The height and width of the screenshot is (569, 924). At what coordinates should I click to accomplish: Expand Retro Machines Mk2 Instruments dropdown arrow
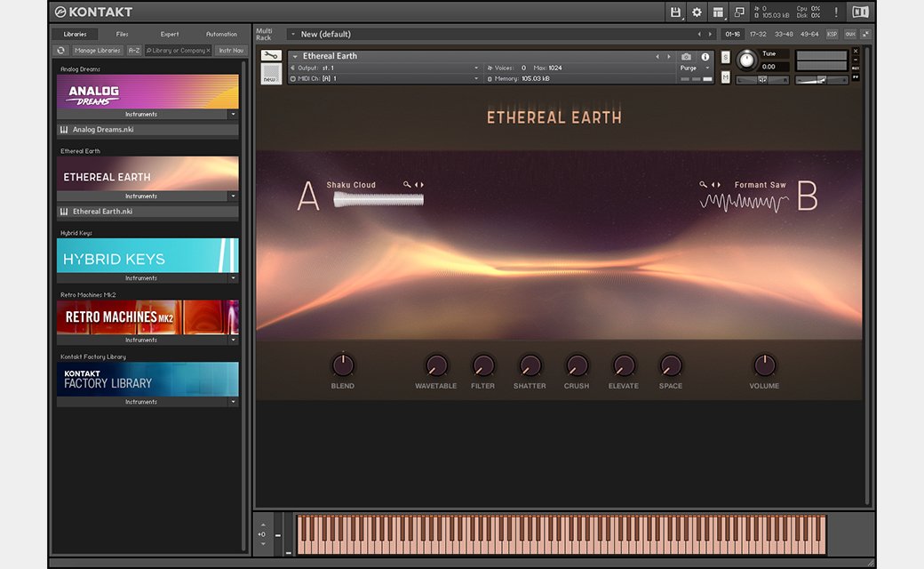[x=234, y=341]
